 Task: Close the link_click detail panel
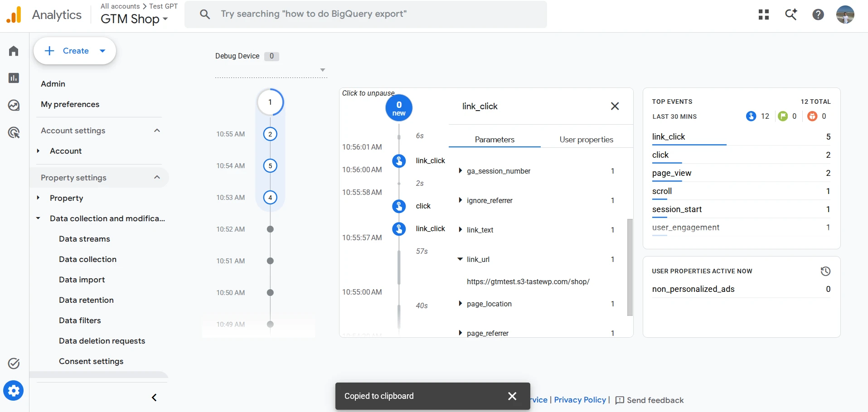point(615,106)
